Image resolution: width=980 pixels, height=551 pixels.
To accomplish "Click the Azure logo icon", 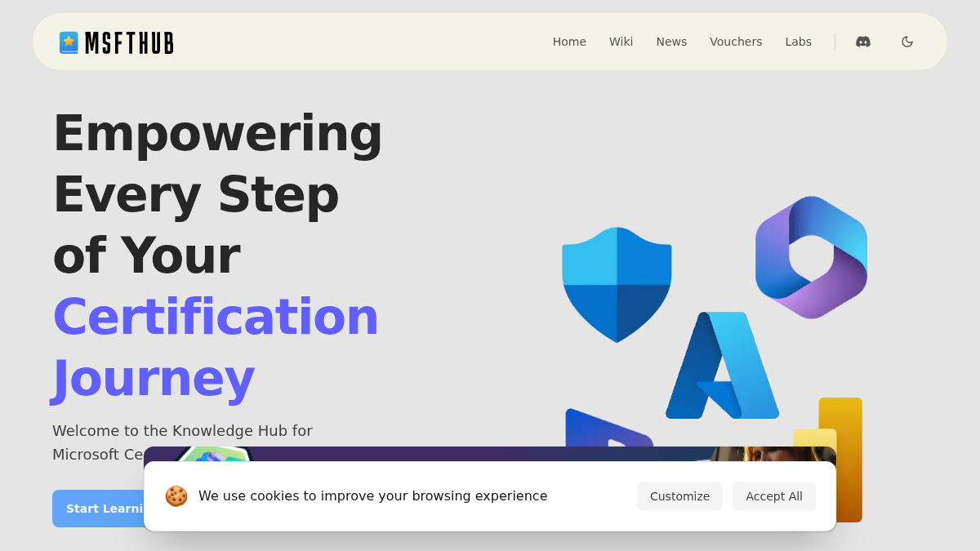I will (x=722, y=365).
